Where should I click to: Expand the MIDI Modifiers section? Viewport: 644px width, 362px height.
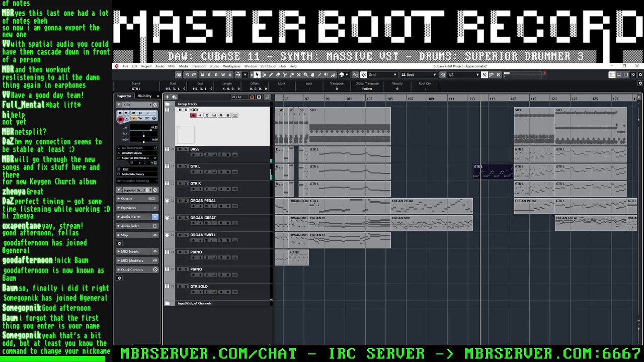click(x=137, y=260)
